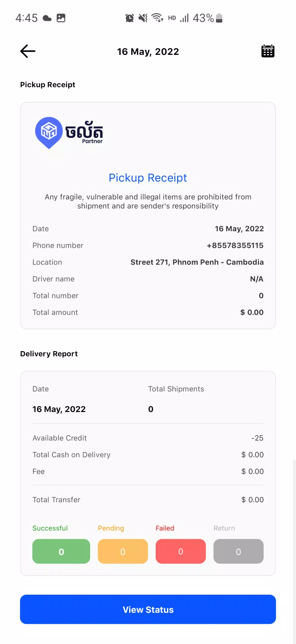The width and height of the screenshot is (296, 644).
Task: Tap the Available Credit value -25
Action: (257, 438)
